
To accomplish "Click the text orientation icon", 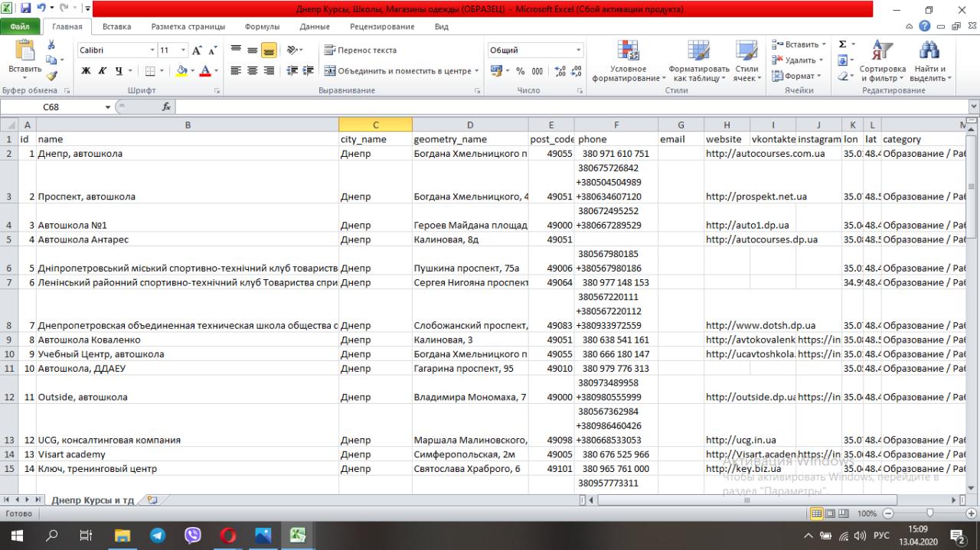I will tap(292, 50).
